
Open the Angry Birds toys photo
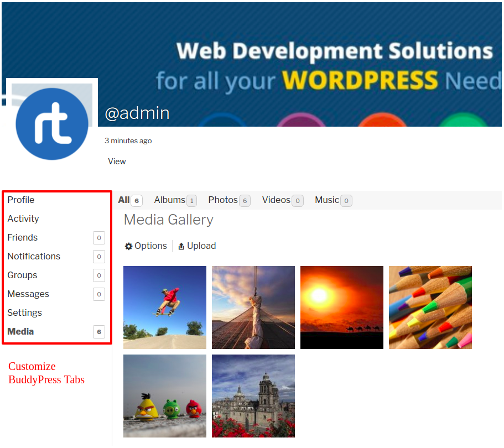point(165,396)
